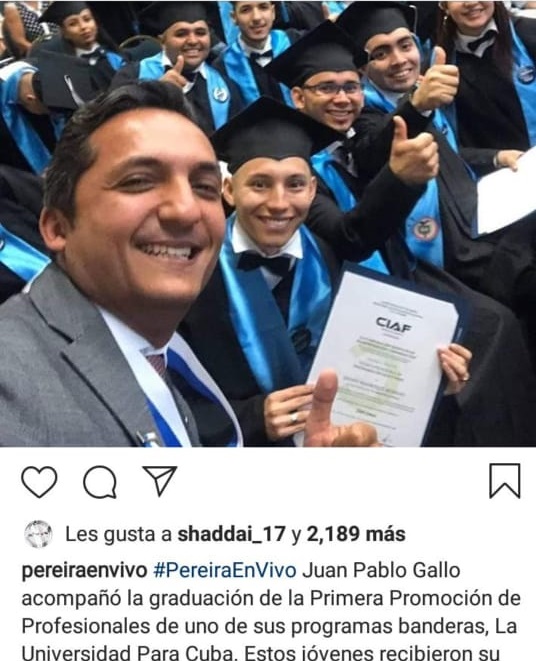Tap the man in the gray suit
536x661 pixels.
118,274
